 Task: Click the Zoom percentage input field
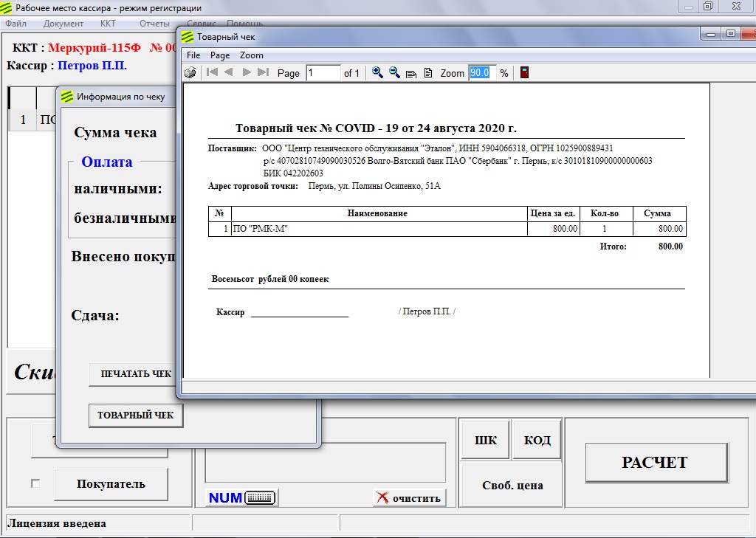tap(480, 72)
